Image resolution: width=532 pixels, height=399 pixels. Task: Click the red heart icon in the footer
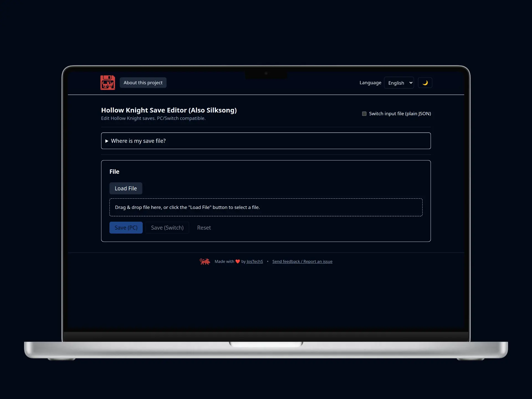(237, 262)
